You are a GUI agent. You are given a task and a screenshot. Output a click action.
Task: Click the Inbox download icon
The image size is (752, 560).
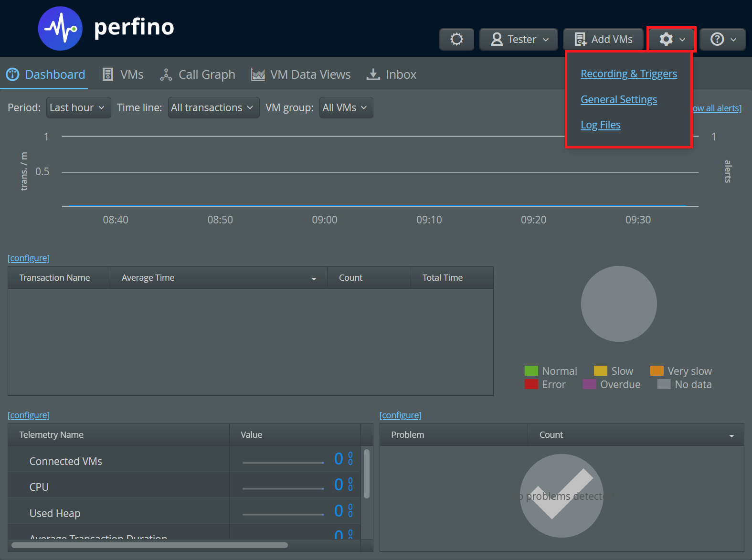(373, 74)
